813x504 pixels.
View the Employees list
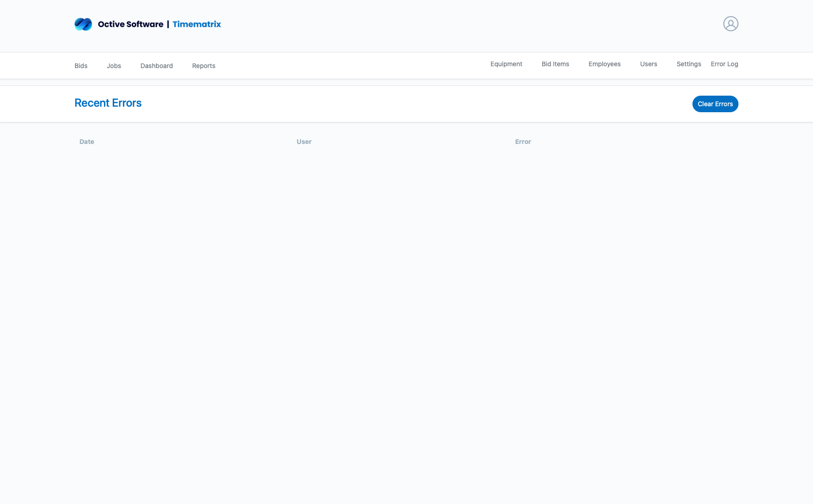(604, 64)
